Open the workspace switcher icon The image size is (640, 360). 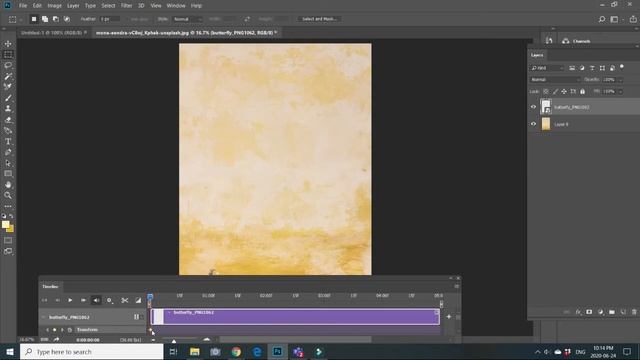(614, 19)
